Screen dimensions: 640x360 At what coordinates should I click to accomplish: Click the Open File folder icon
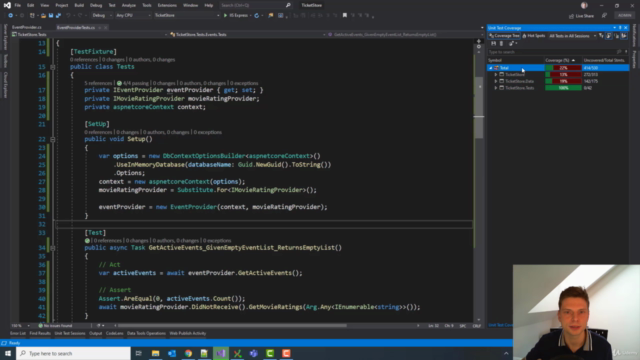click(43, 16)
